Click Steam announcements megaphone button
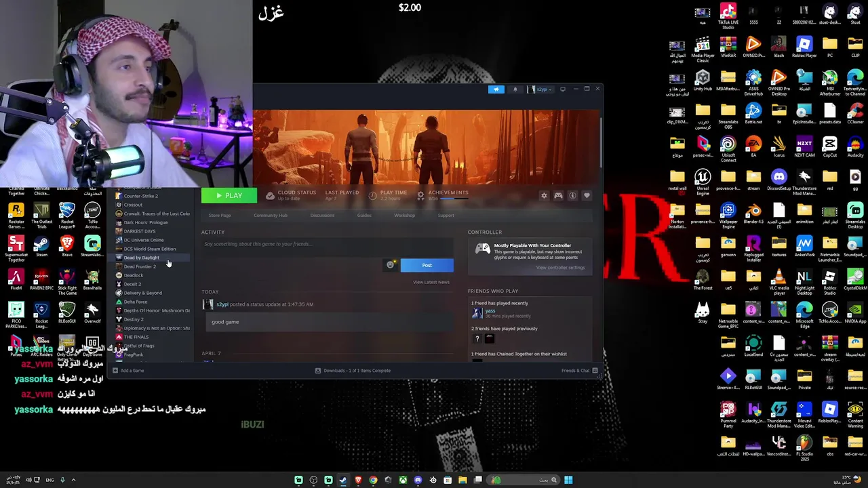The width and height of the screenshot is (868, 488). tap(496, 89)
